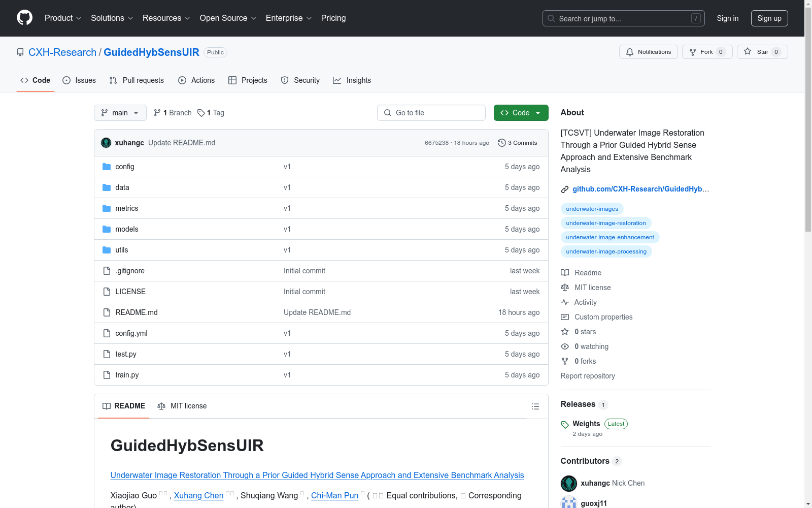This screenshot has height=508, width=812.
Task: Open the README.md file
Action: pyautogui.click(x=137, y=312)
